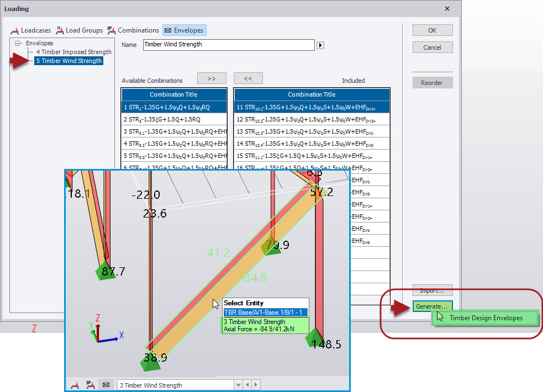The height and width of the screenshot is (392, 543).
Task: Click the Loadcases tab icon at dialog top
Action: [x=15, y=30]
